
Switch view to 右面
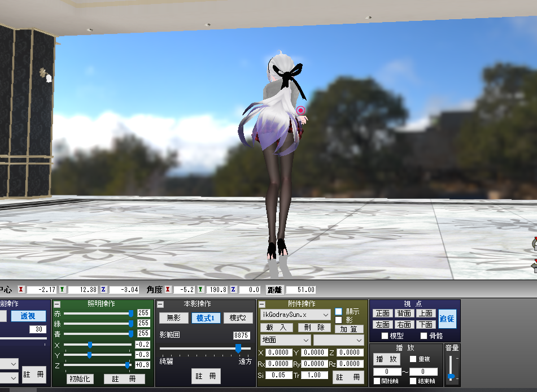(x=404, y=324)
